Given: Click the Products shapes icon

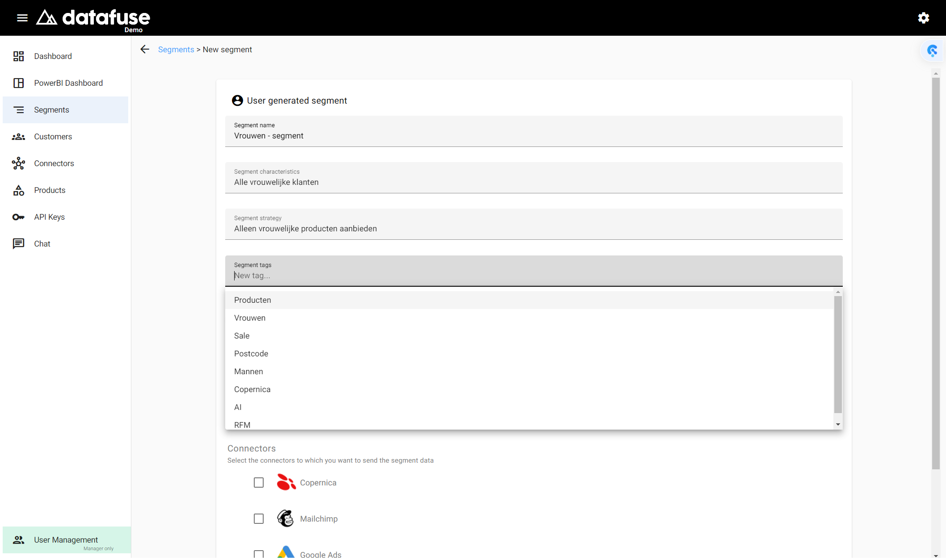Looking at the screenshot, I should point(18,190).
